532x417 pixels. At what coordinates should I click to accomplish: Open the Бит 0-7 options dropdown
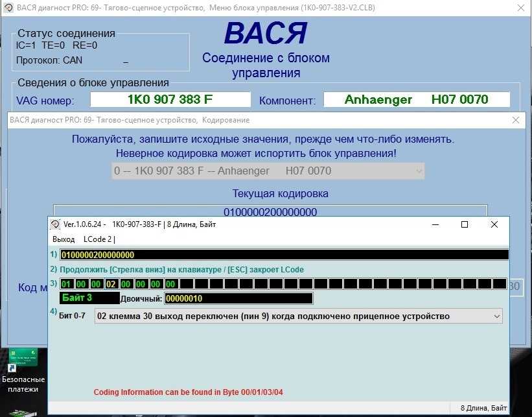[298, 316]
